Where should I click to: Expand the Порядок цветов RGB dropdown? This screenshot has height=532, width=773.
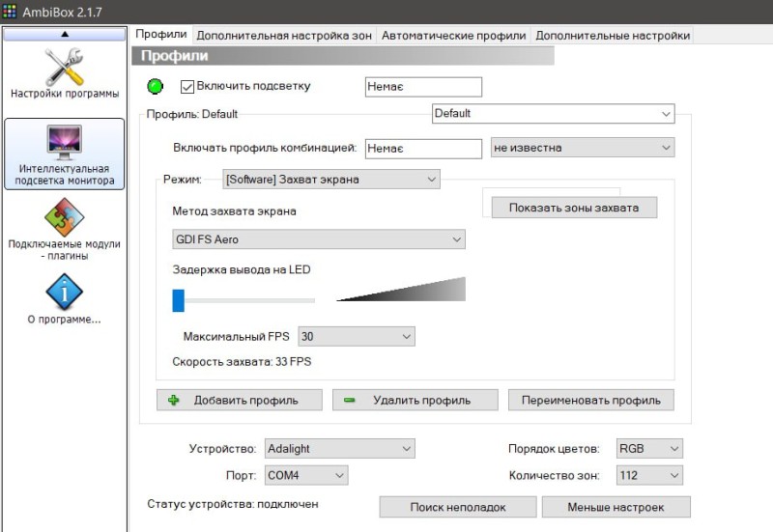pyautogui.click(x=648, y=449)
